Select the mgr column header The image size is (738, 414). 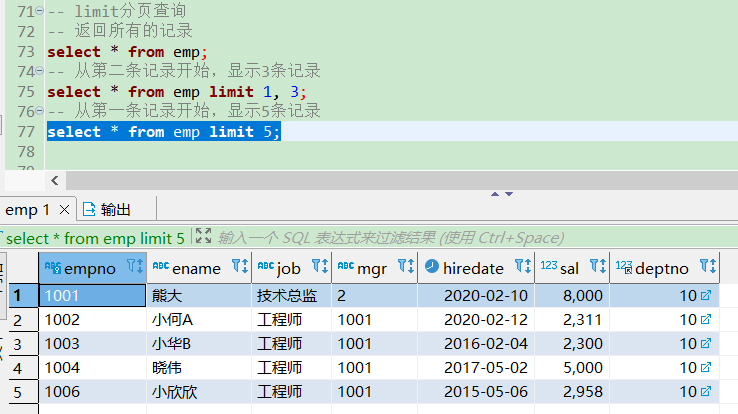372,269
